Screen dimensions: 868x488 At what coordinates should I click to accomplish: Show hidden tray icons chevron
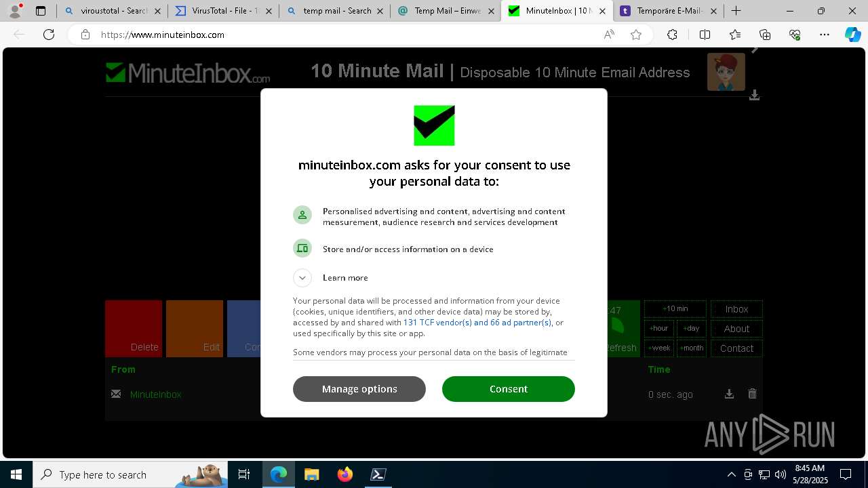click(731, 474)
